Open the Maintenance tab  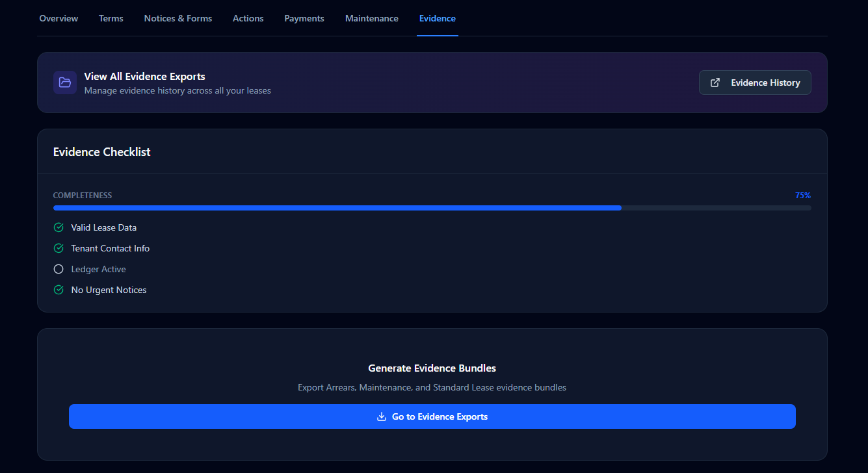[x=372, y=18]
